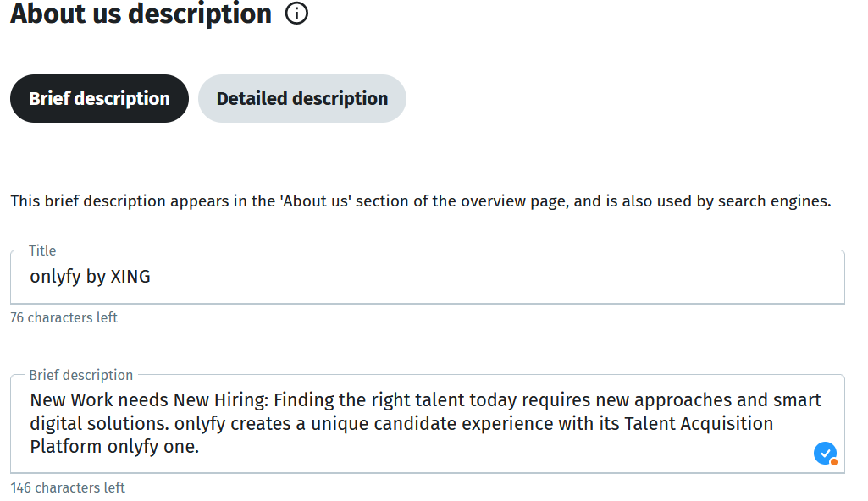Click the info icon beside the heading

click(x=296, y=14)
